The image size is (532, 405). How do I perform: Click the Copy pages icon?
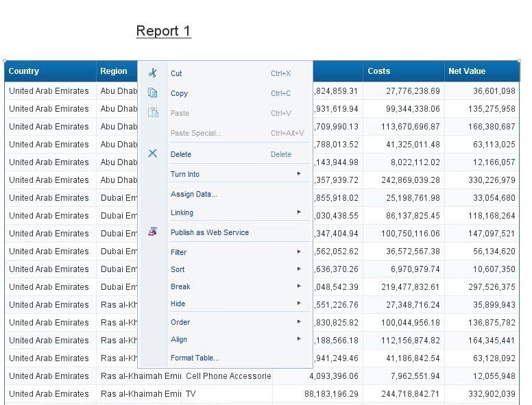click(153, 93)
